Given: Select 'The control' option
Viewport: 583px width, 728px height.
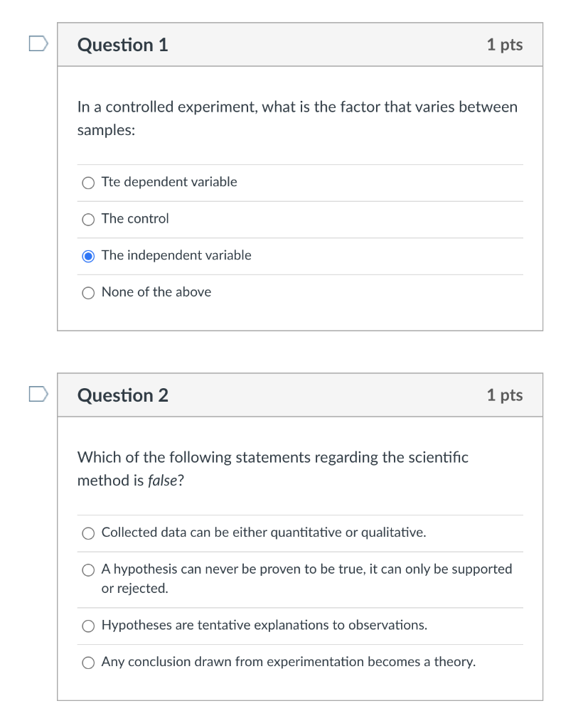Looking at the screenshot, I should point(88,219).
